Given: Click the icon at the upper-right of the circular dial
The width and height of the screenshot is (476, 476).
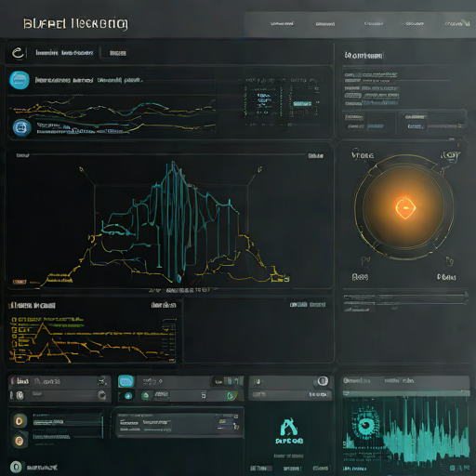Looking at the screenshot, I should coord(450,155).
